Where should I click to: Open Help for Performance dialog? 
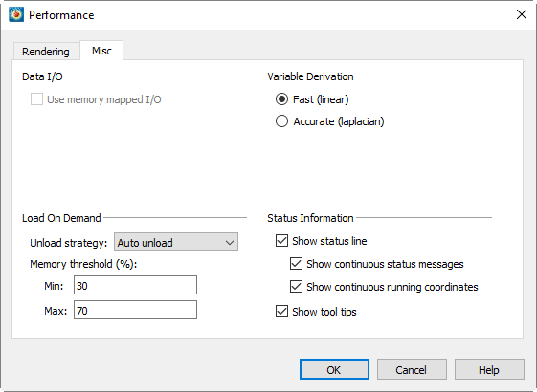point(489,369)
